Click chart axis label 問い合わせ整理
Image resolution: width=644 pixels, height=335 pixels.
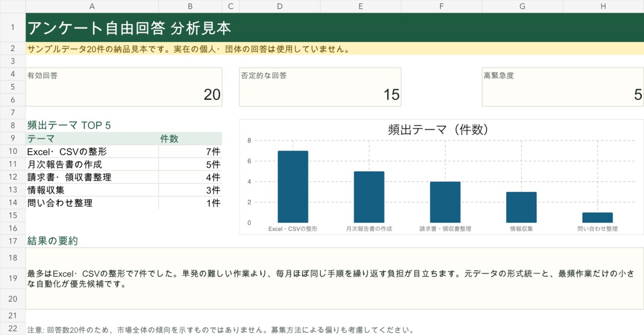[x=598, y=229]
